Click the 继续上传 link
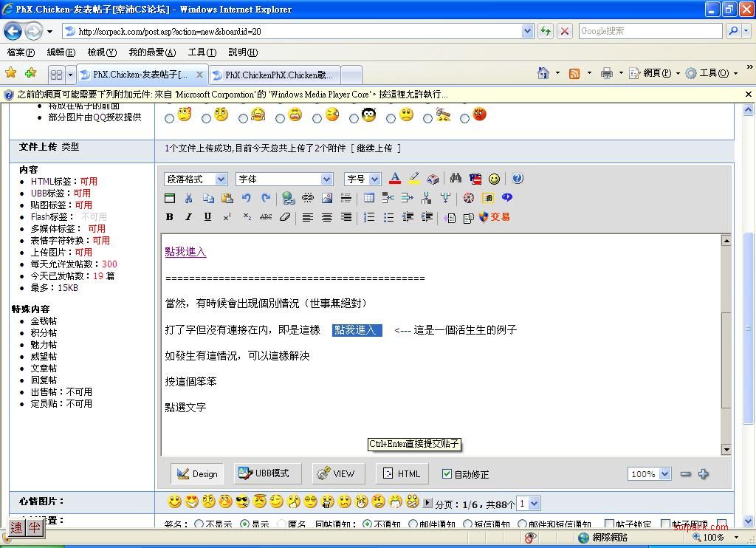Viewport: 756px width, 548px height. 374,148
